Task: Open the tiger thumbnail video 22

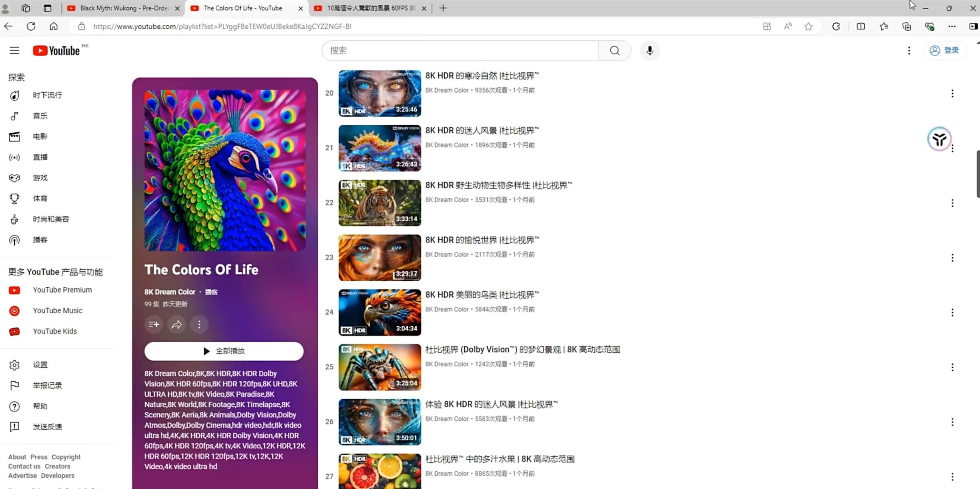Action: (x=379, y=203)
